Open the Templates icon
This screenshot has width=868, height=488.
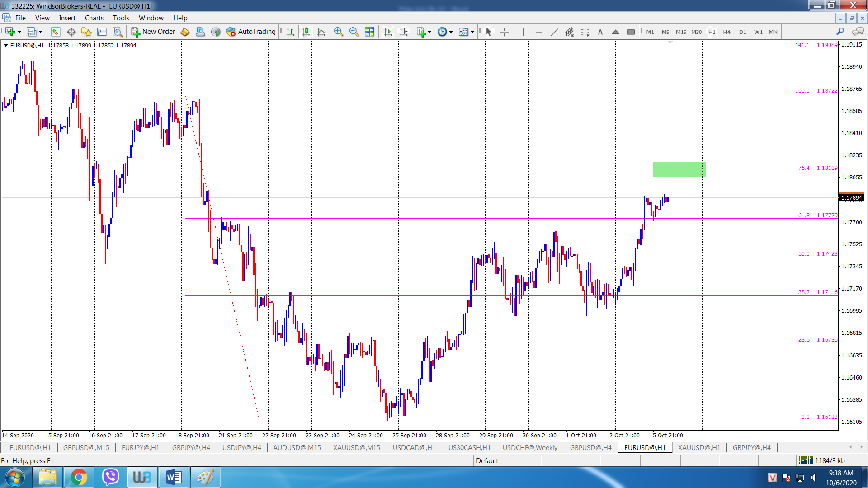tap(463, 32)
